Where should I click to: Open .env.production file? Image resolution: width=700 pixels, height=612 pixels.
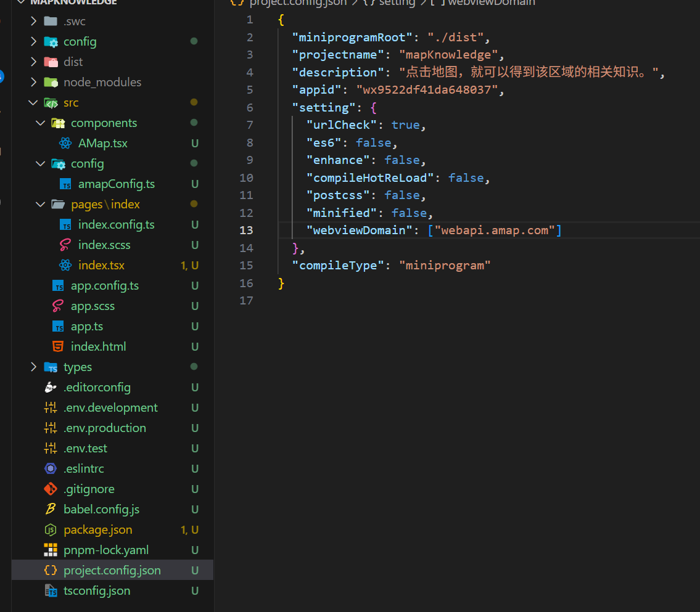coord(105,428)
